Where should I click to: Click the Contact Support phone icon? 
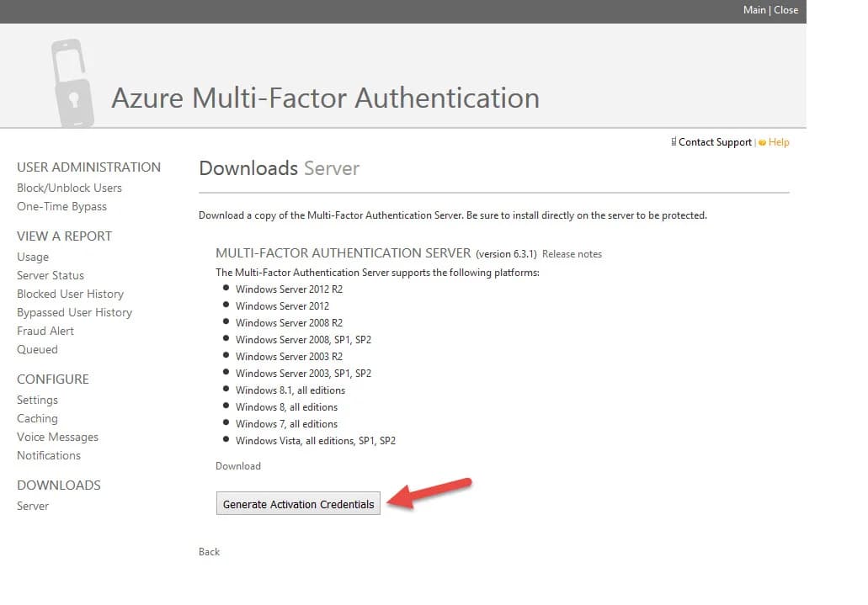pos(674,142)
